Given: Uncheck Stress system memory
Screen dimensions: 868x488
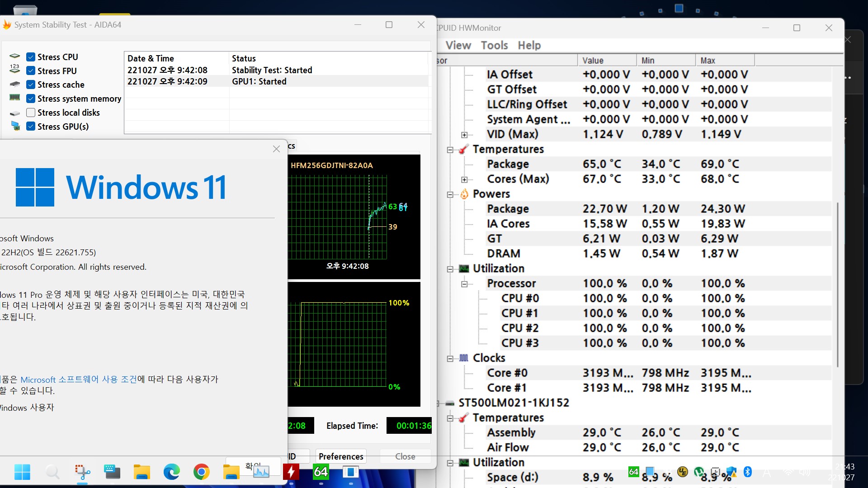Looking at the screenshot, I should point(31,99).
